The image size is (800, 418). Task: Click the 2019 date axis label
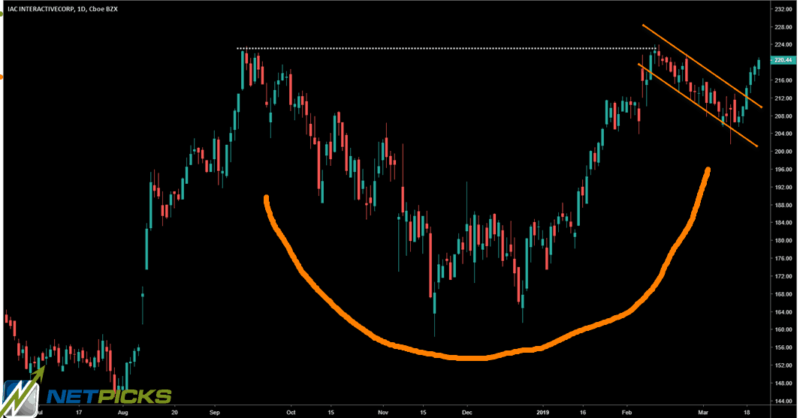[543, 412]
